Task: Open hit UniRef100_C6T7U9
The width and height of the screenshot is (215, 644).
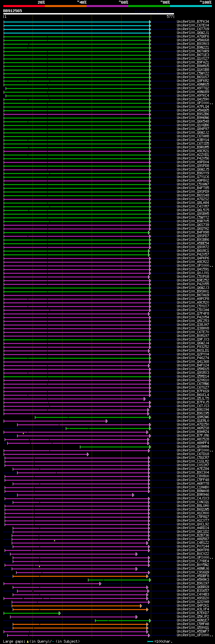Action: click(x=193, y=29)
